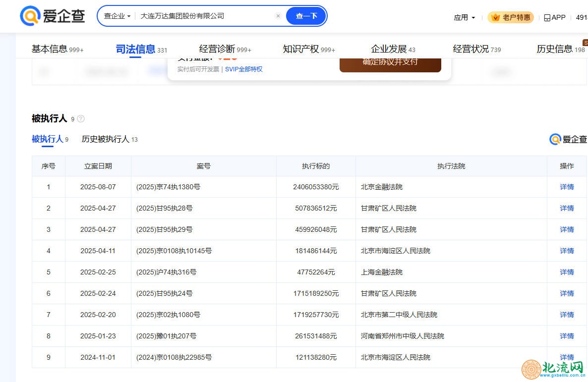Click case number (2025)甘95执28号
Image resolution: width=588 pixels, height=382 pixels.
[x=164, y=208]
